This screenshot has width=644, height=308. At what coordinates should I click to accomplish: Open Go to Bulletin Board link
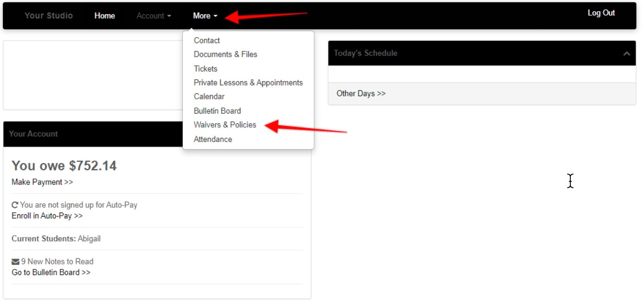tap(51, 272)
